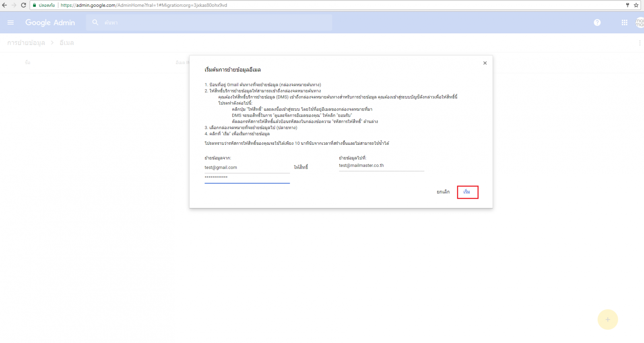Click the browser back arrow

coord(4,5)
